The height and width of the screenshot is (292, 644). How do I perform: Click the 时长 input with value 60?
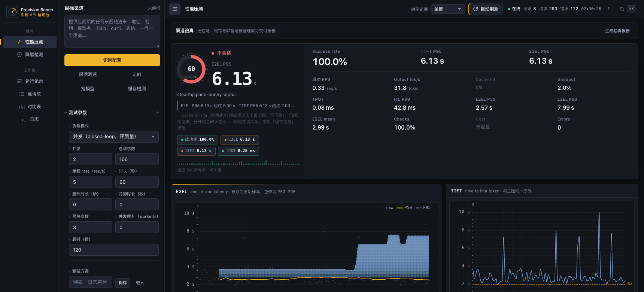[137, 182]
